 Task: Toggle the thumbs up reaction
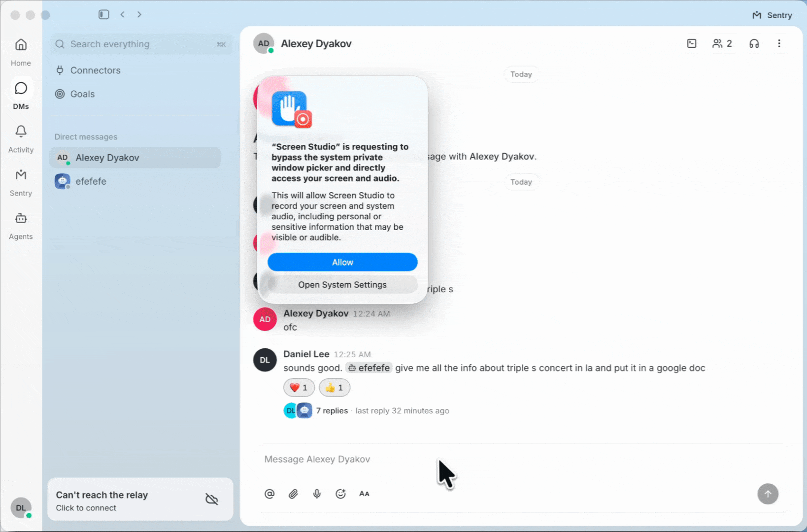335,388
